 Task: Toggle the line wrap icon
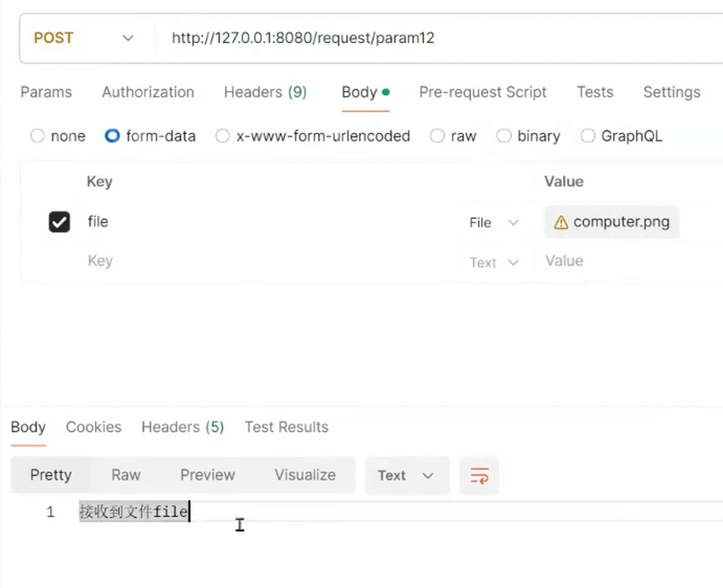pos(479,476)
